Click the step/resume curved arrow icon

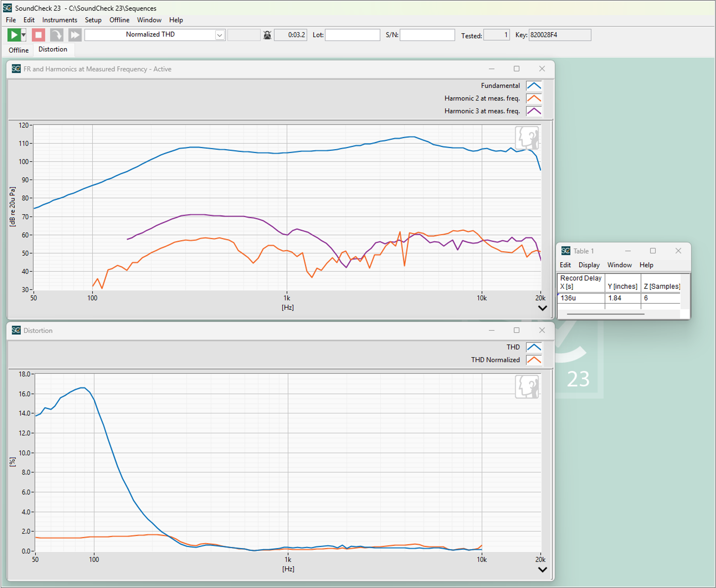57,35
